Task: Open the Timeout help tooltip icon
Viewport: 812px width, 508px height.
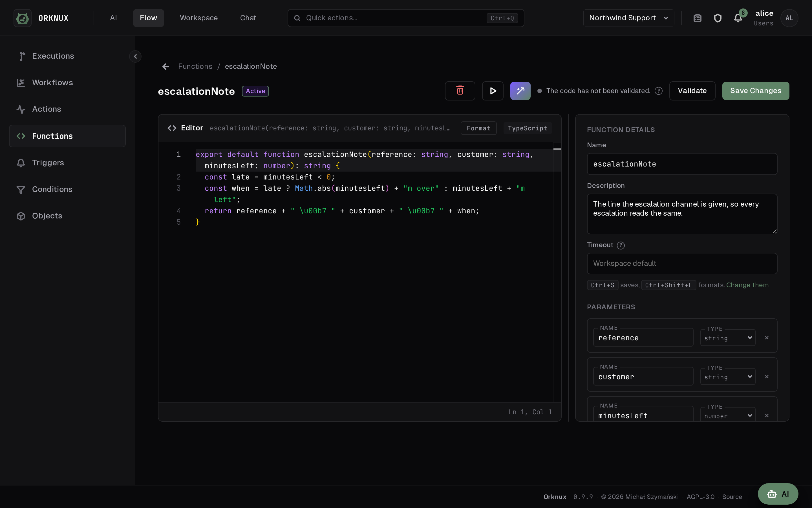Action: [x=621, y=245]
